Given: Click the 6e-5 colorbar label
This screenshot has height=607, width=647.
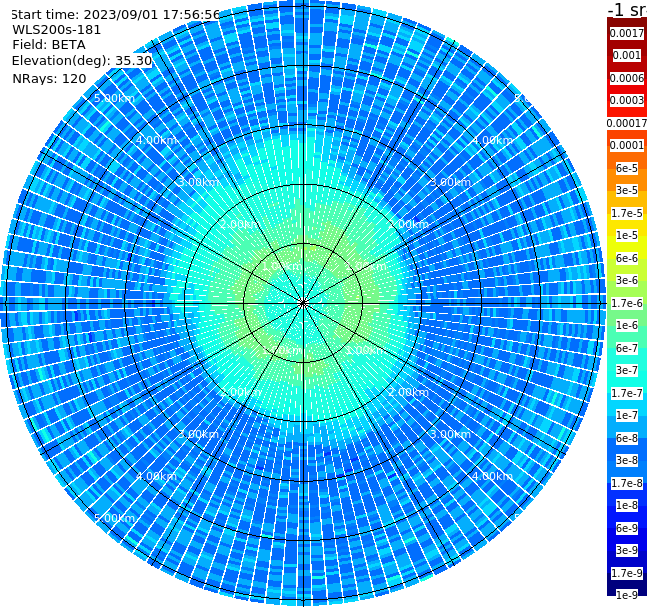Looking at the screenshot, I should (627, 168).
